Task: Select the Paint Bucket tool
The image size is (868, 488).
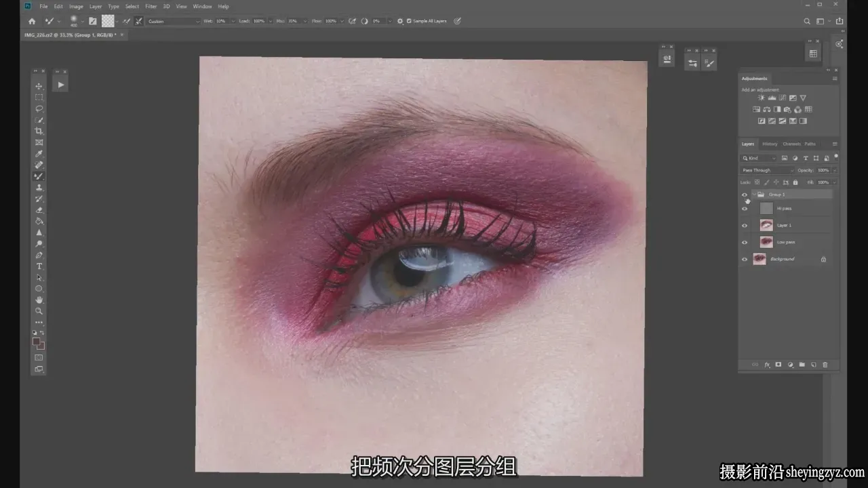Action: coord(39,221)
